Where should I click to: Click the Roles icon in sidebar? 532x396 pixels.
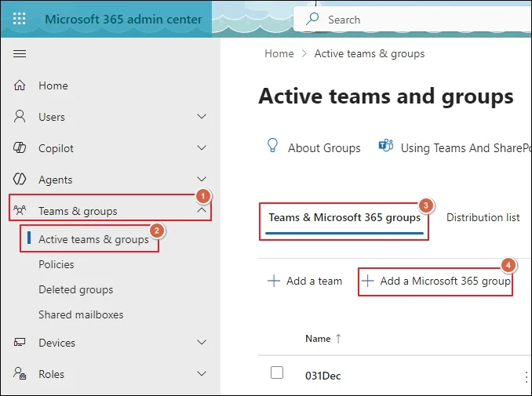point(20,373)
